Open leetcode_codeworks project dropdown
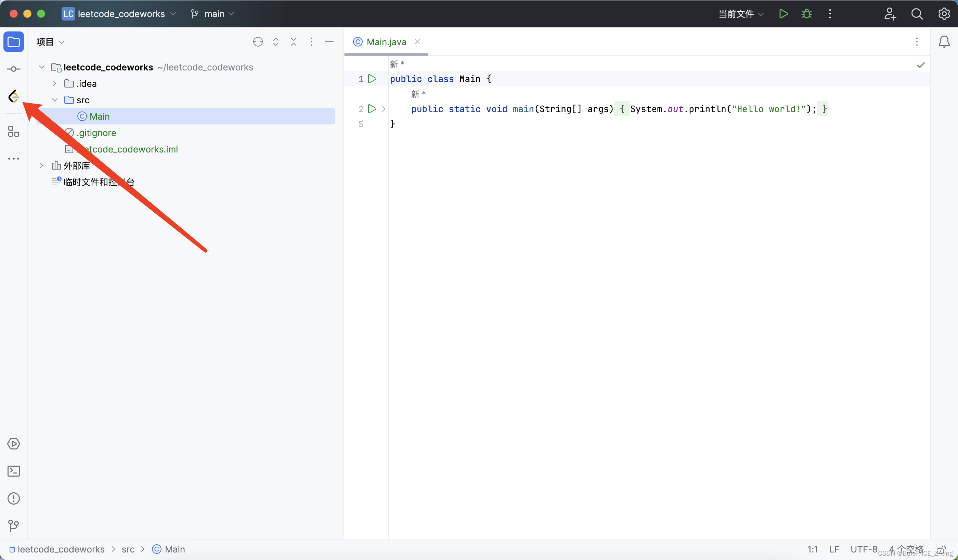 pyautogui.click(x=119, y=14)
